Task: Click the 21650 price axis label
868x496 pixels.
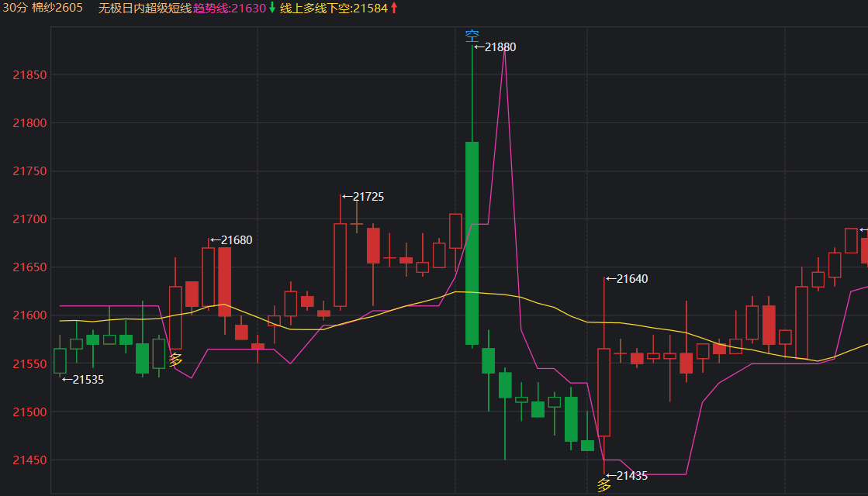Action: [x=30, y=267]
